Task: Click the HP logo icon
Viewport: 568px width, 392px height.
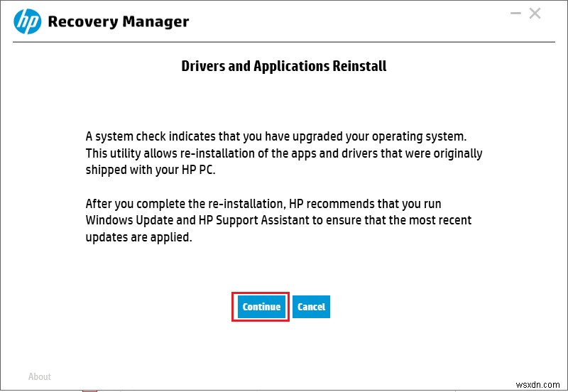Action: (x=28, y=22)
